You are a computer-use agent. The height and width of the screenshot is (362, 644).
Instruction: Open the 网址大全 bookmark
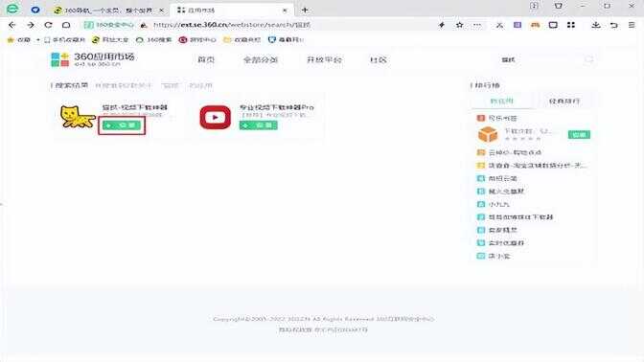(110, 40)
